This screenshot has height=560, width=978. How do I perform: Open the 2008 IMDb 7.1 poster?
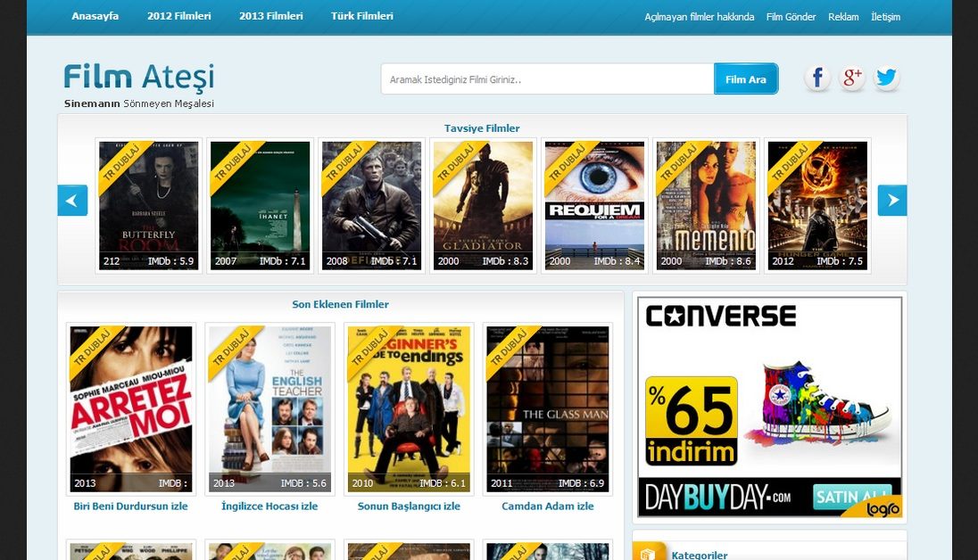pyautogui.click(x=372, y=206)
